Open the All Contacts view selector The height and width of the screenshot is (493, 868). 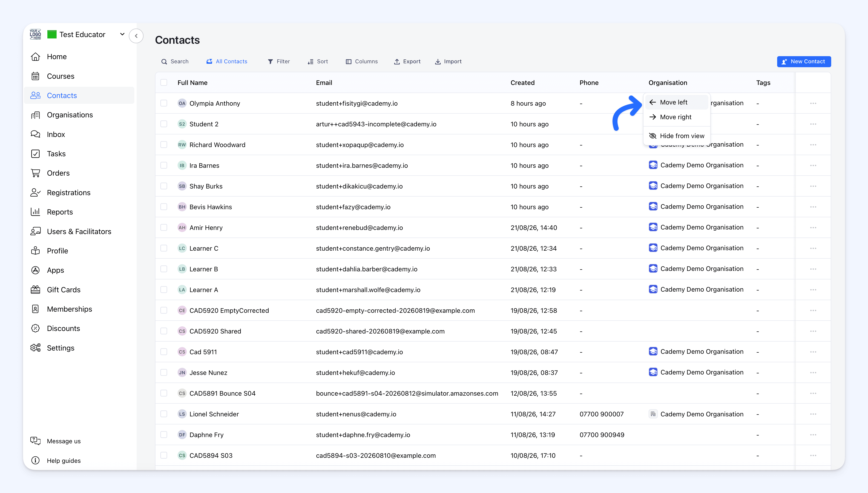click(227, 62)
